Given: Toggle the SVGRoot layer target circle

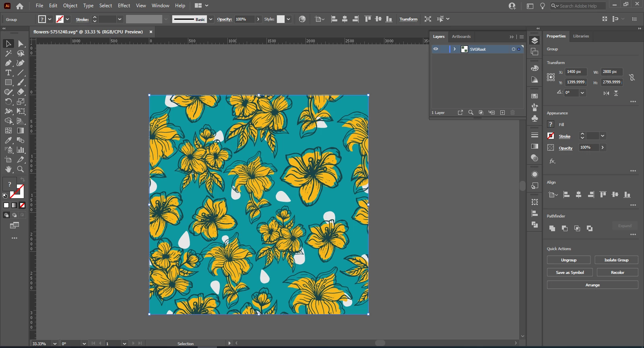Looking at the screenshot, I should pyautogui.click(x=513, y=49).
